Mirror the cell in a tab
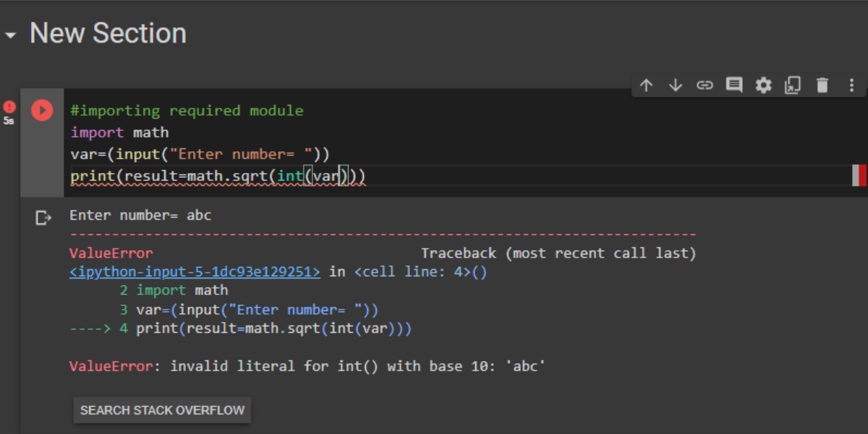 pyautogui.click(x=793, y=85)
